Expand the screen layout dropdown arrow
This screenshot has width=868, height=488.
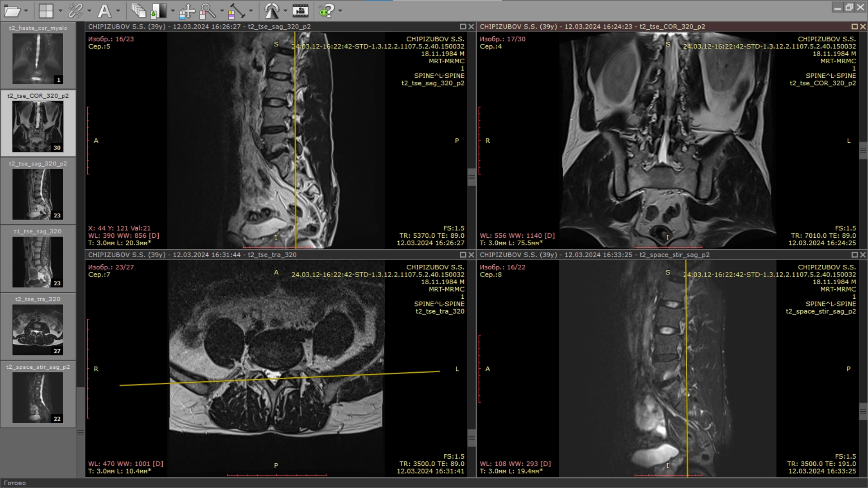pyautogui.click(x=61, y=11)
